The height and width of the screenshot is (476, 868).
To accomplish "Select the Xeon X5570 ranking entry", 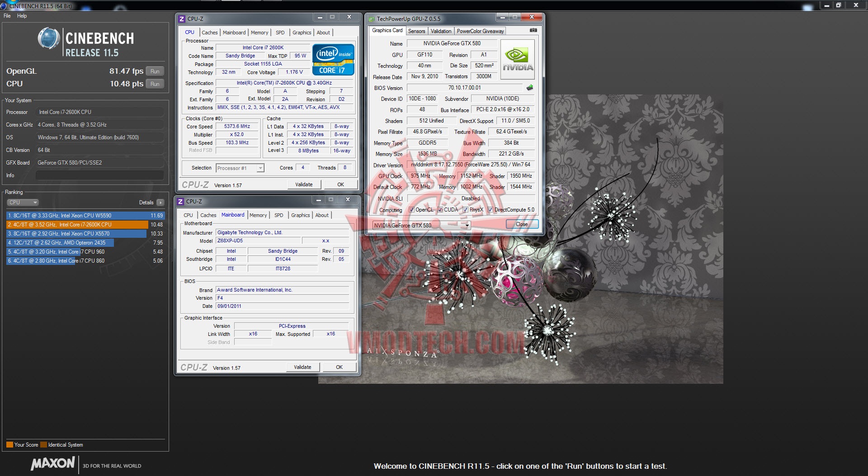I will coord(85,234).
